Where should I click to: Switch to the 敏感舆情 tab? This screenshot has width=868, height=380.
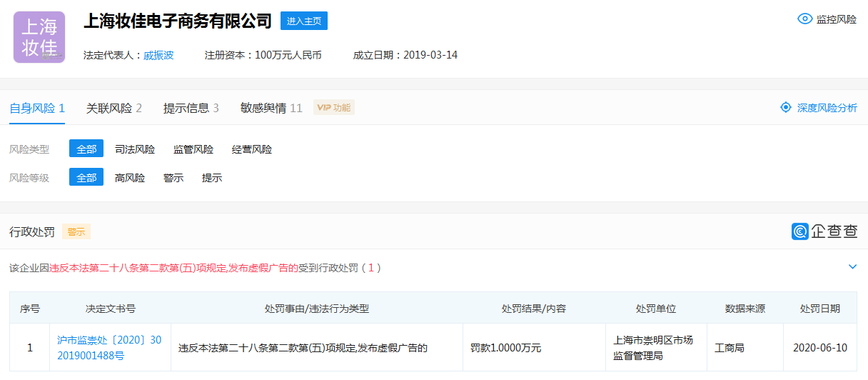(271, 109)
